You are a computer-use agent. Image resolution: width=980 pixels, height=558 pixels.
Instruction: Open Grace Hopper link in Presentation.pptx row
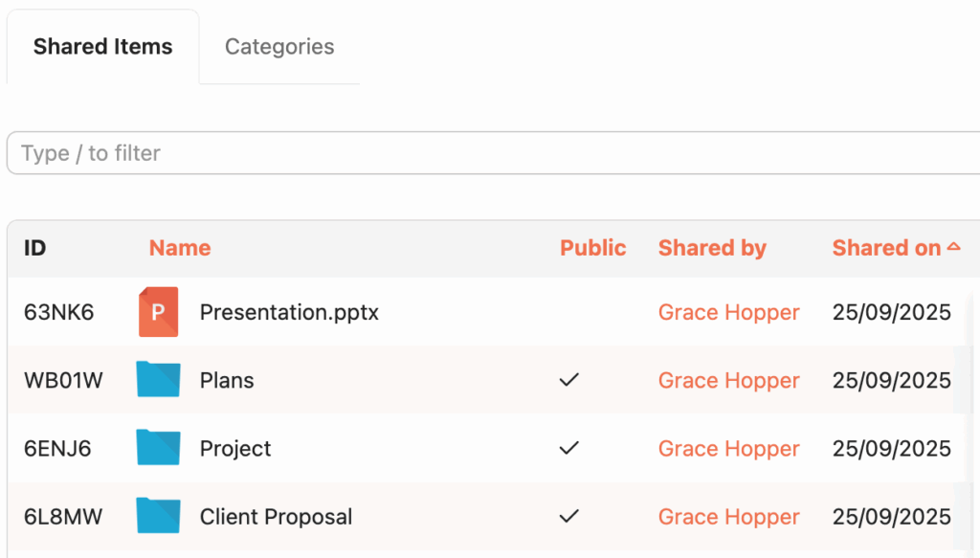(x=728, y=312)
